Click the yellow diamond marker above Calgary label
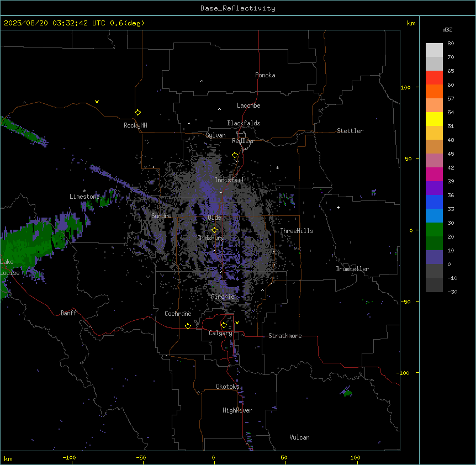Viewport: 476px width, 465px height. [224, 325]
